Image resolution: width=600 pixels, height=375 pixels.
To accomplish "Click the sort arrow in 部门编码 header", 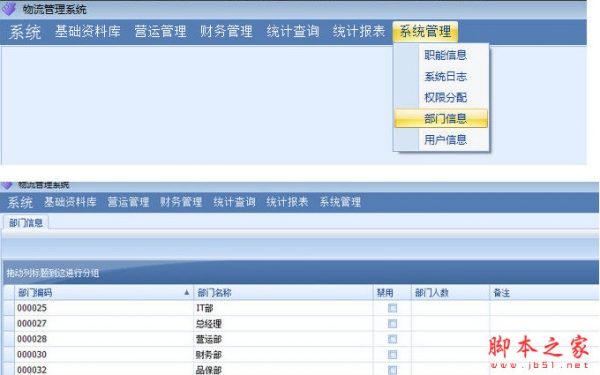I will point(186,292).
